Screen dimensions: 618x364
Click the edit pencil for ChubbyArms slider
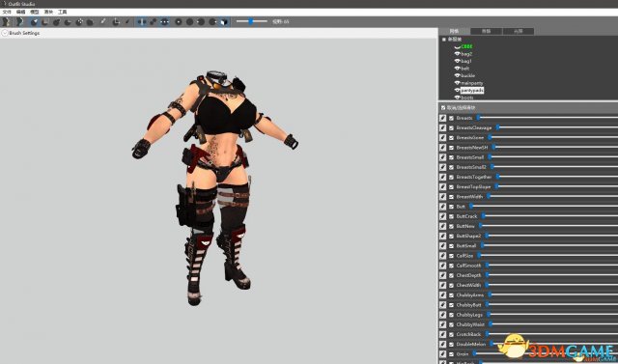443,295
